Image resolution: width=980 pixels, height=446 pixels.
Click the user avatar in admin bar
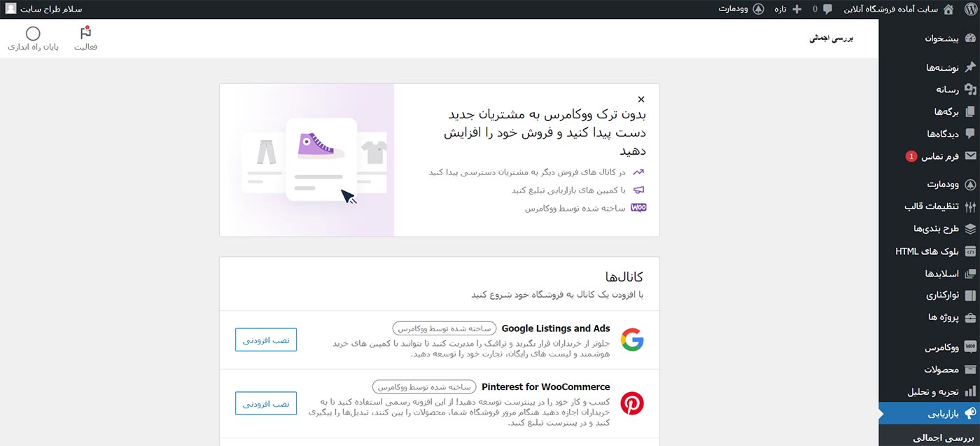[x=10, y=9]
